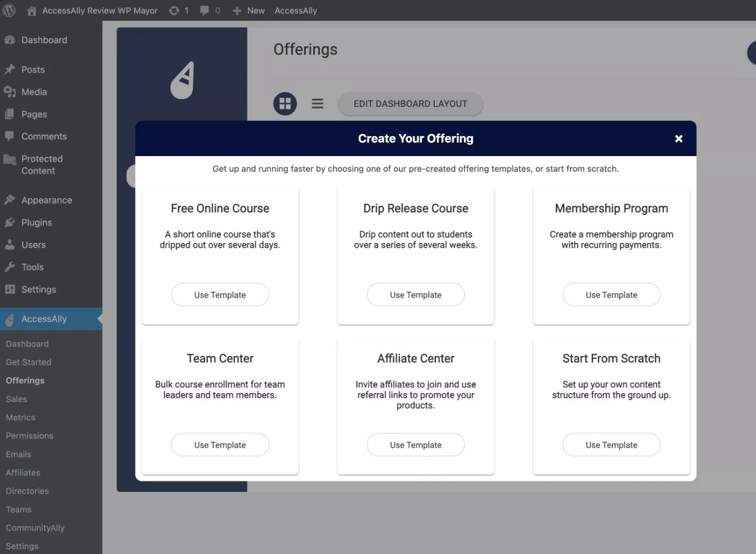Open Permissions submenu link
Image resolution: width=756 pixels, height=554 pixels.
pyautogui.click(x=30, y=436)
